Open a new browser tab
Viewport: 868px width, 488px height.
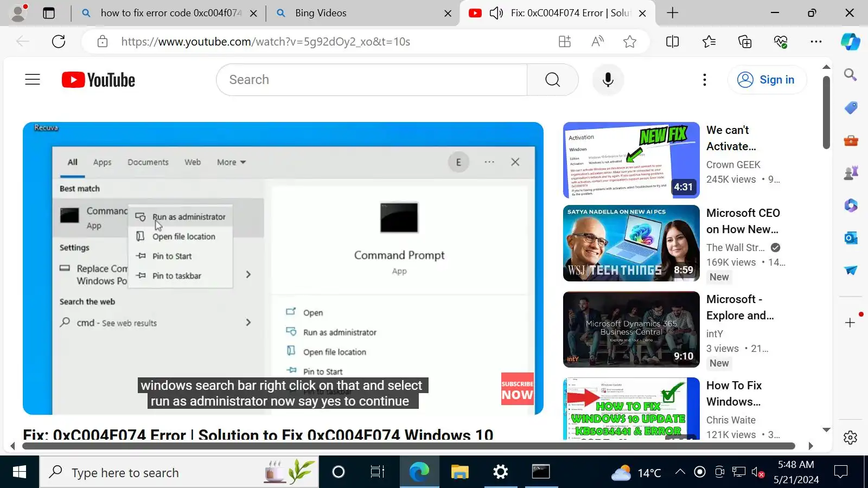[672, 13]
